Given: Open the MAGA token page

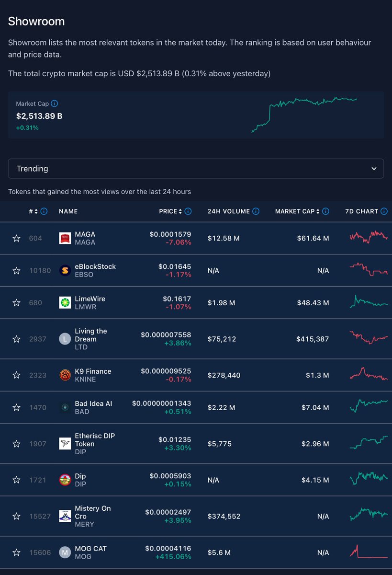Looking at the screenshot, I should pos(85,234).
